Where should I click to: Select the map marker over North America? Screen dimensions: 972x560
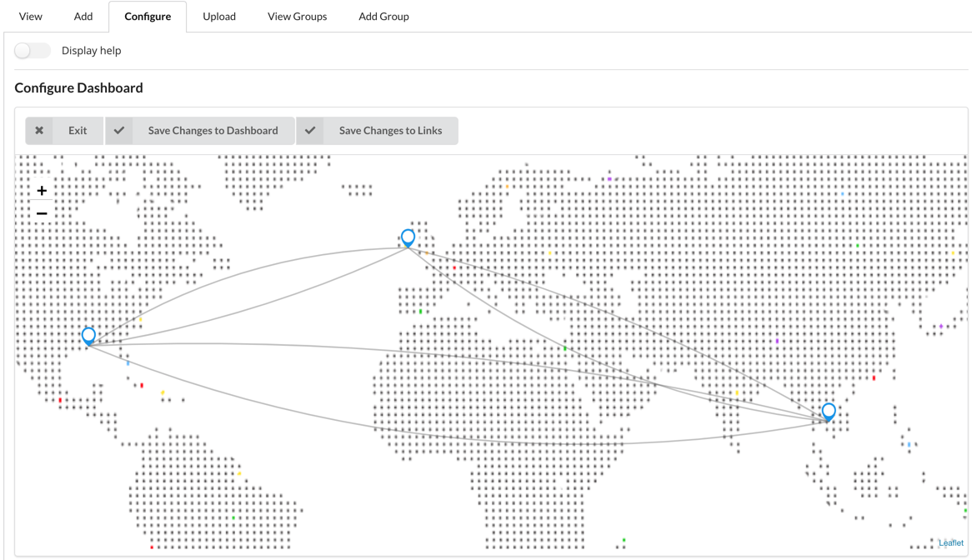tap(88, 334)
